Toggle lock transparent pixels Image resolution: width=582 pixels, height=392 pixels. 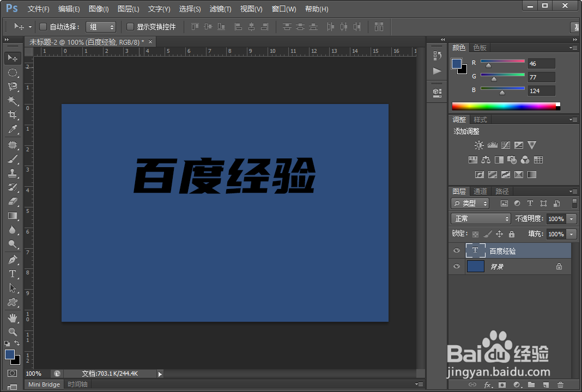pos(476,234)
